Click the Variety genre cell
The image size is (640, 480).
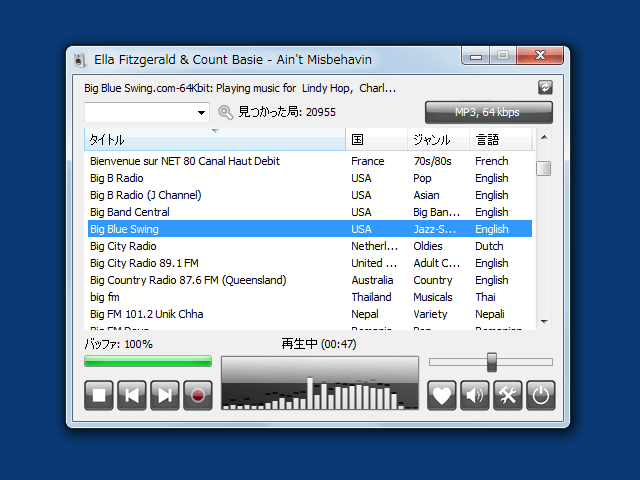(x=430, y=314)
